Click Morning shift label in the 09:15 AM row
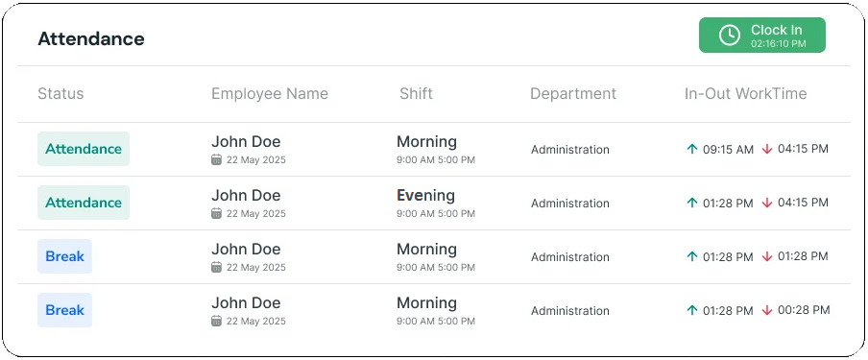 tap(427, 142)
